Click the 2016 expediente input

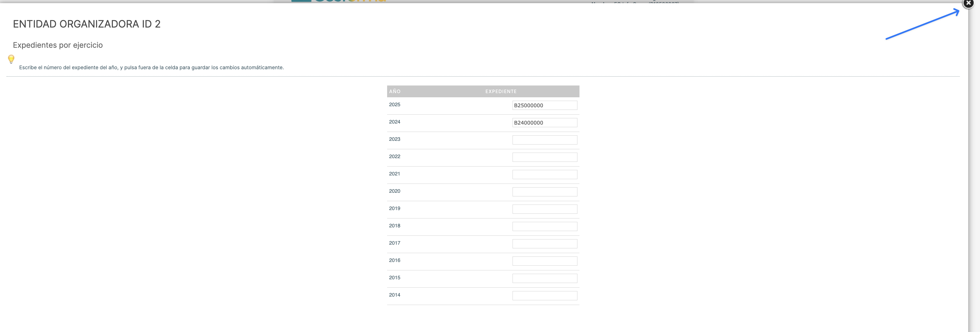(x=544, y=261)
